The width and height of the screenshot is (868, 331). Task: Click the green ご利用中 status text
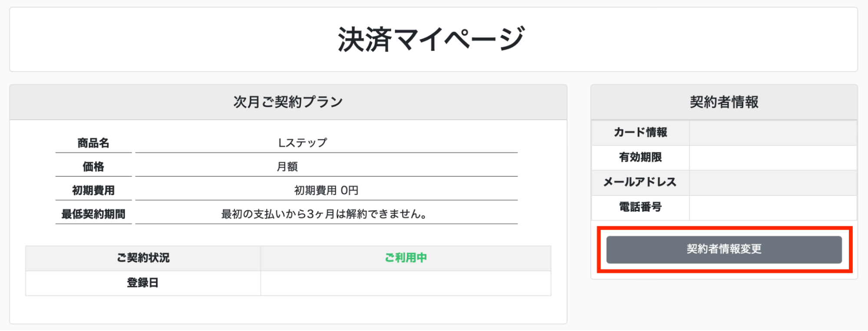click(405, 258)
